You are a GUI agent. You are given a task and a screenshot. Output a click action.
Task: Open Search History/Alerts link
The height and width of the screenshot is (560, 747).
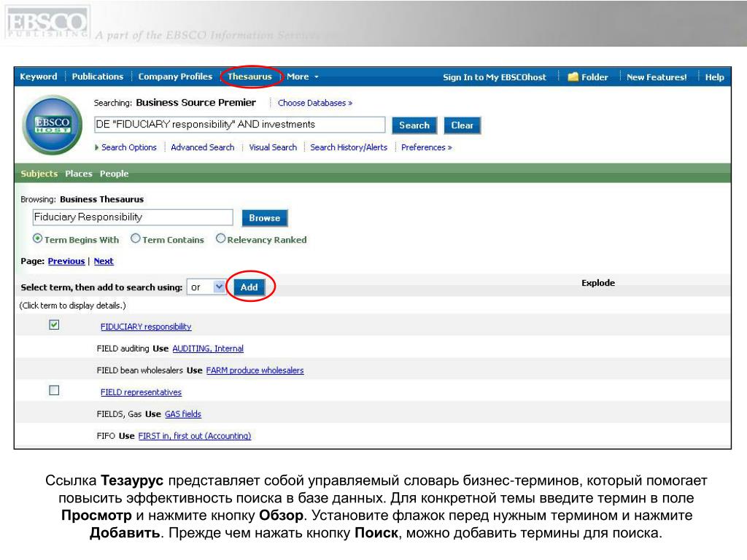349,147
